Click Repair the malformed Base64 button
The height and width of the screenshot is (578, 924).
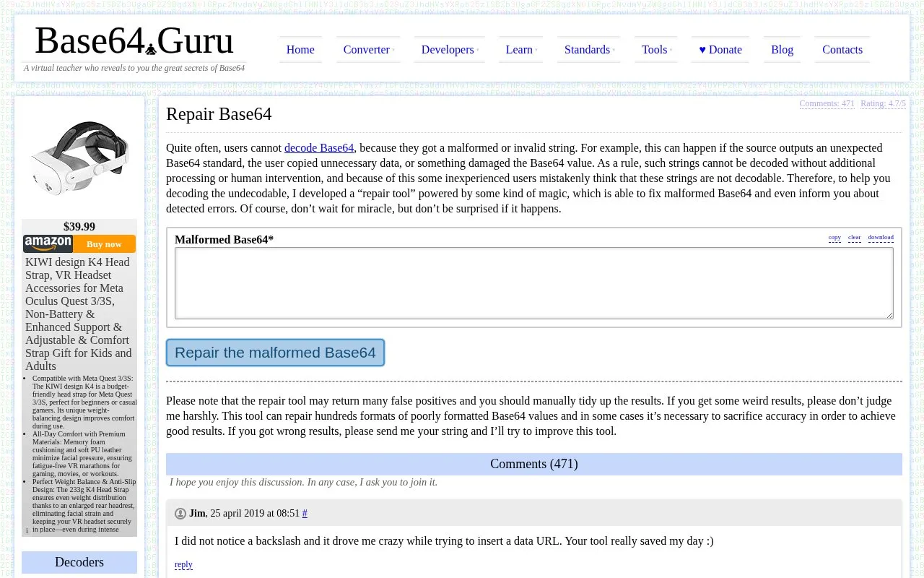click(275, 353)
